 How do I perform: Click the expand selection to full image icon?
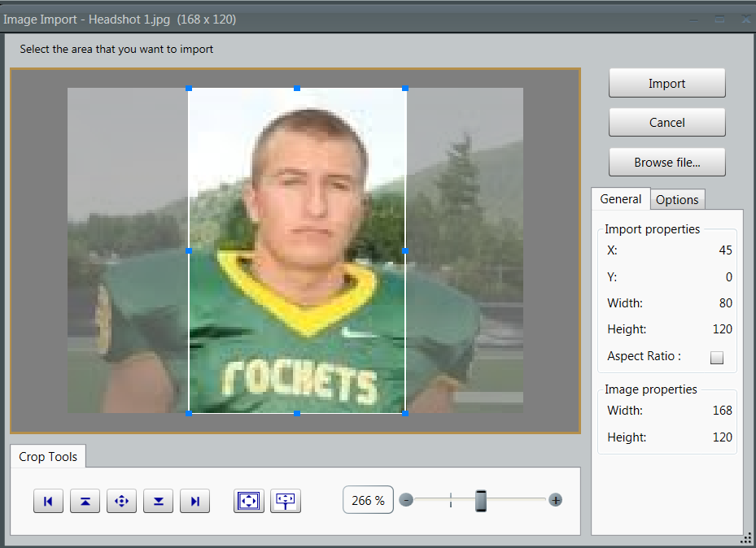tap(248, 501)
